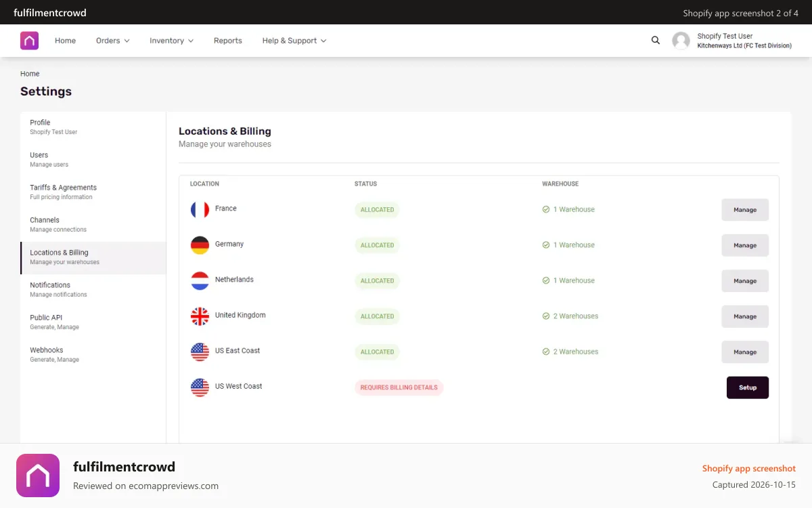The width and height of the screenshot is (812, 508).
Task: Click the Germany flag icon
Action: click(x=200, y=245)
